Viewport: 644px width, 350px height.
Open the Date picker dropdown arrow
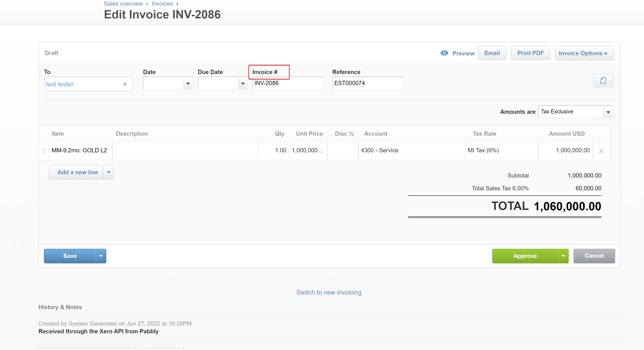tap(188, 83)
